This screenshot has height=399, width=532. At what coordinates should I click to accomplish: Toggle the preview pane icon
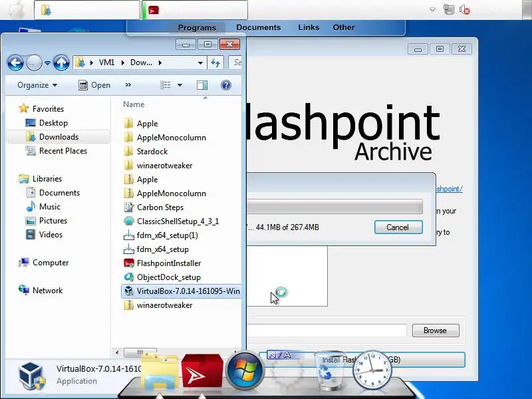pos(202,85)
